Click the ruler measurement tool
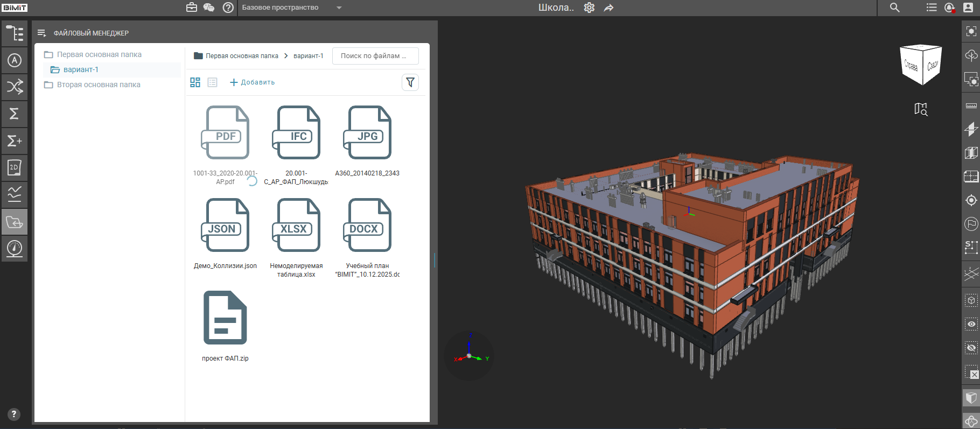The image size is (980, 429). tap(971, 106)
